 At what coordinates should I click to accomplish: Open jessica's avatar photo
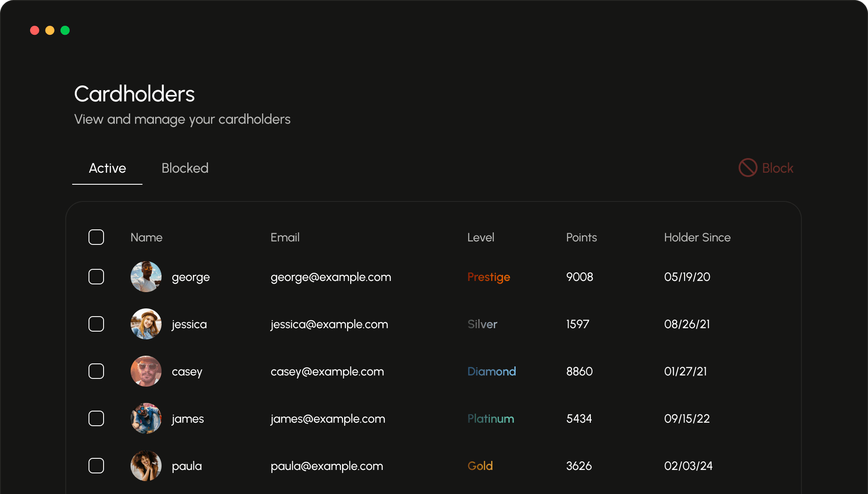tap(146, 324)
